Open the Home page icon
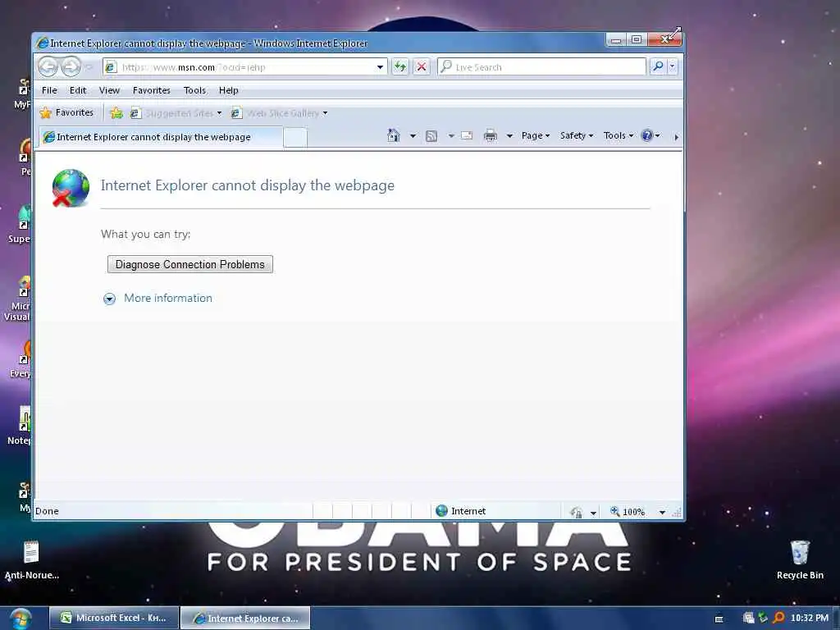 (x=393, y=135)
